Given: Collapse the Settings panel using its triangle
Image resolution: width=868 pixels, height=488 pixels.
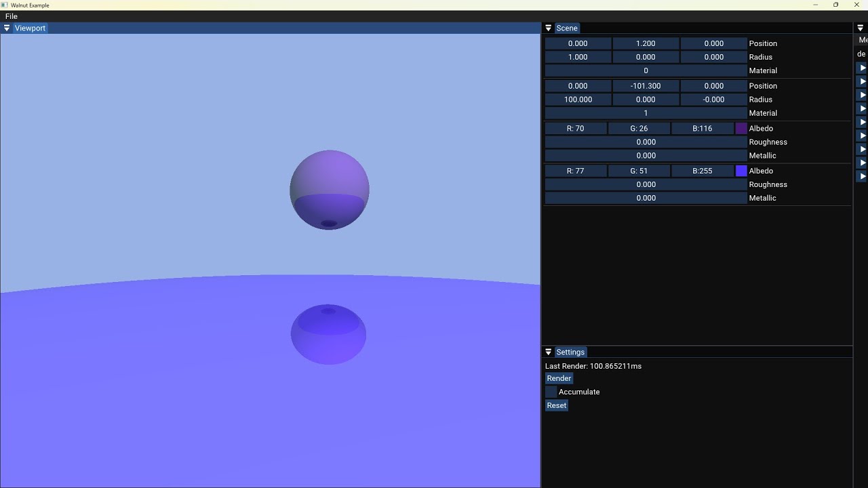Looking at the screenshot, I should (549, 352).
